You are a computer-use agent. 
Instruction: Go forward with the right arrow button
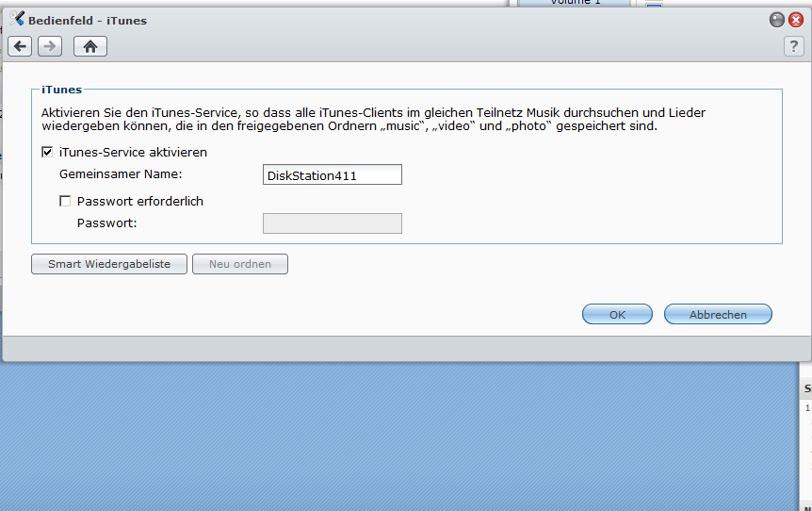pyautogui.click(x=50, y=46)
